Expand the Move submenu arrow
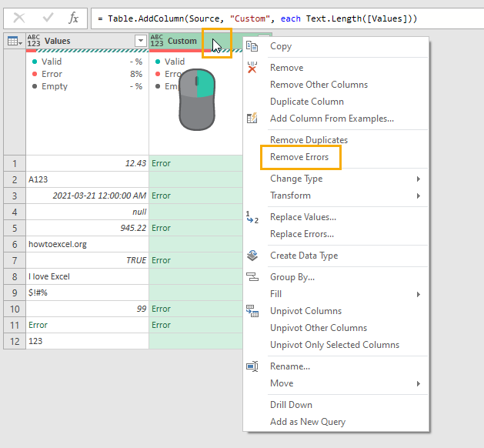This screenshot has height=448, width=484. [419, 383]
